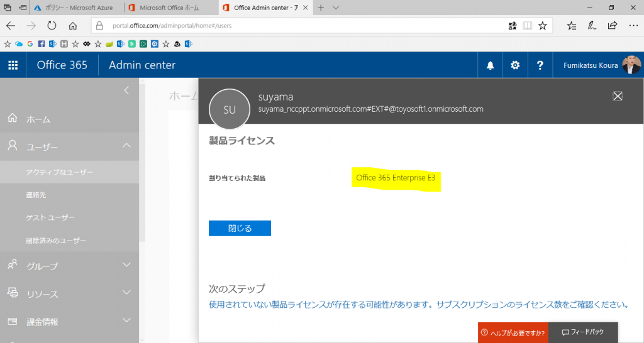Open the settings gear in Office header
The width and height of the screenshot is (644, 343).
(515, 65)
